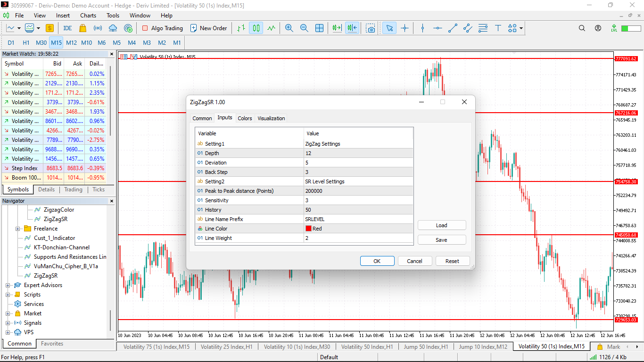Expand the Freelance folder in Navigator
Viewport: 644px width, 362px height.
pos(18,229)
